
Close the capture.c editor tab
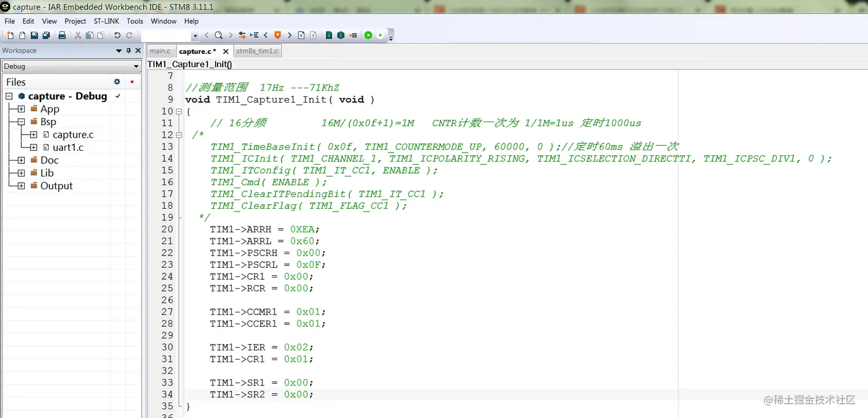pyautogui.click(x=226, y=52)
